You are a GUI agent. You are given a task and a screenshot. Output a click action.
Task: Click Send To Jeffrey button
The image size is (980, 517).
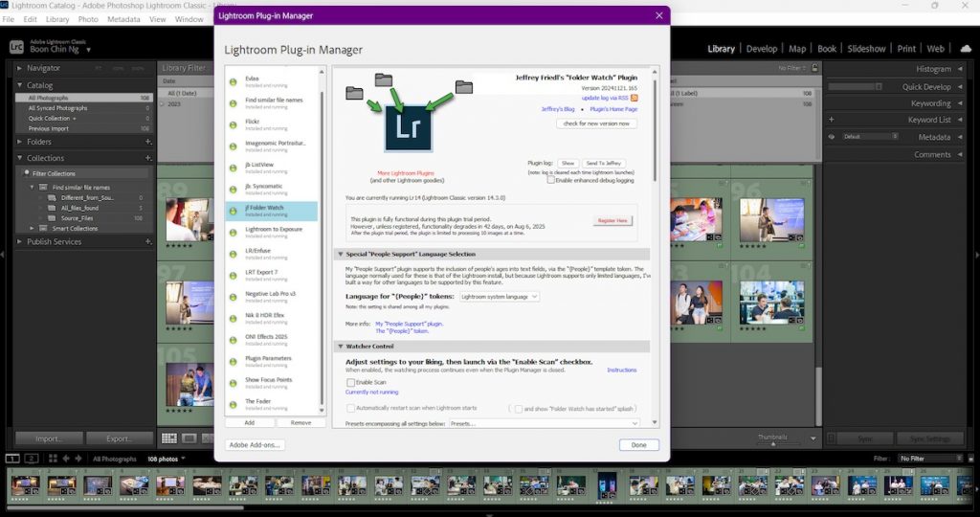pyautogui.click(x=603, y=163)
